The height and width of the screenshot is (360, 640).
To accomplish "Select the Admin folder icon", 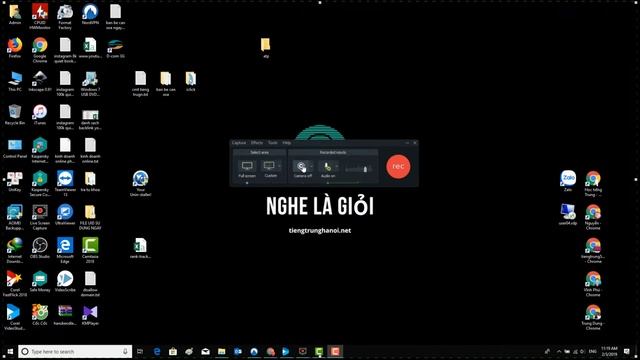I will 15,14.
